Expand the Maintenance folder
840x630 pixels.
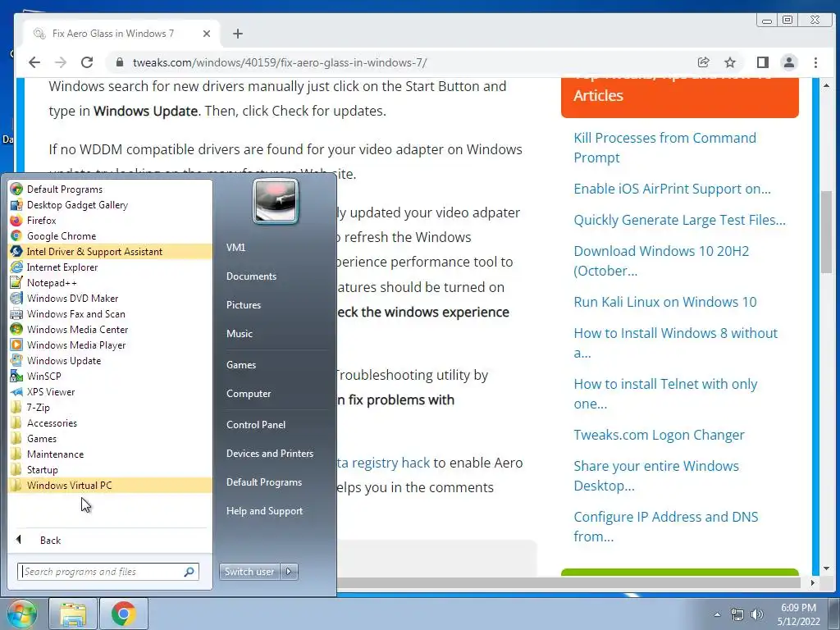click(111, 454)
